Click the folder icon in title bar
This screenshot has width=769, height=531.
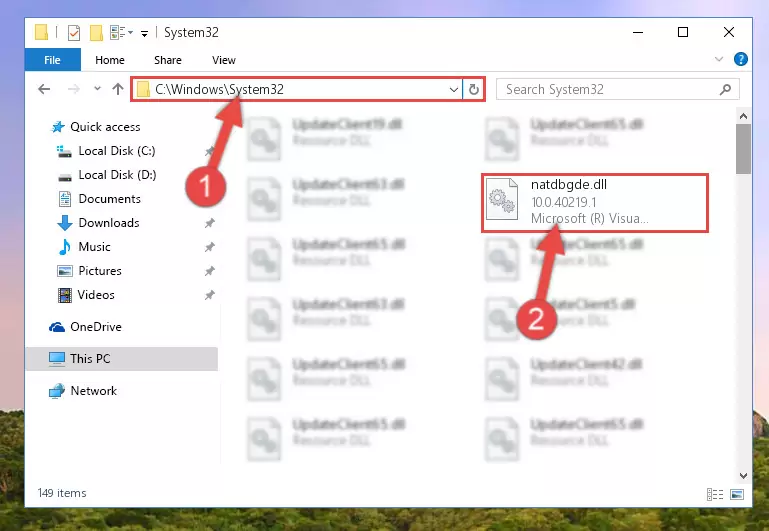pyautogui.click(x=42, y=32)
